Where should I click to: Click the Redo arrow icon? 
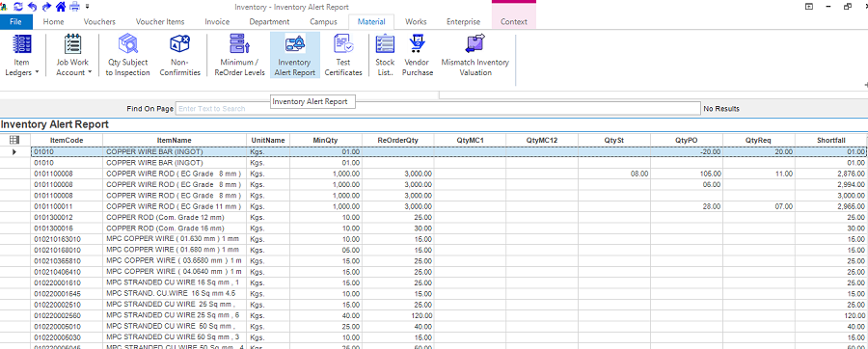46,7
